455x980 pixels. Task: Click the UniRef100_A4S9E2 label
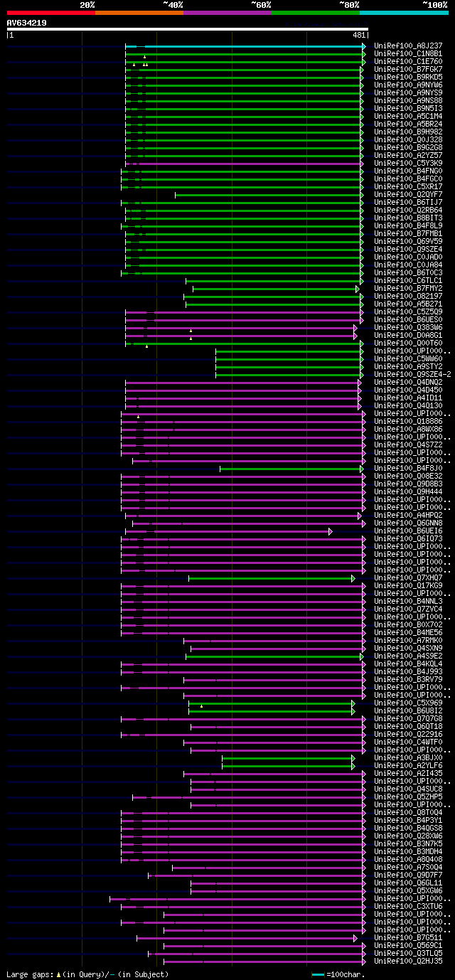point(408,656)
